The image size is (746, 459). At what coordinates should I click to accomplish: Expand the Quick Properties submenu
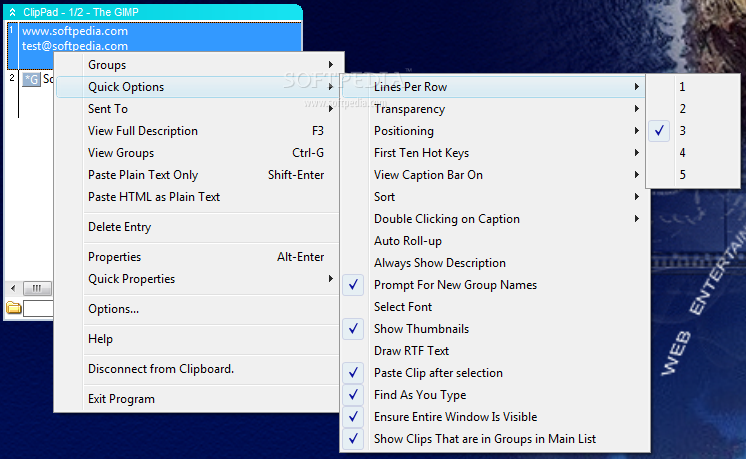click(x=198, y=279)
